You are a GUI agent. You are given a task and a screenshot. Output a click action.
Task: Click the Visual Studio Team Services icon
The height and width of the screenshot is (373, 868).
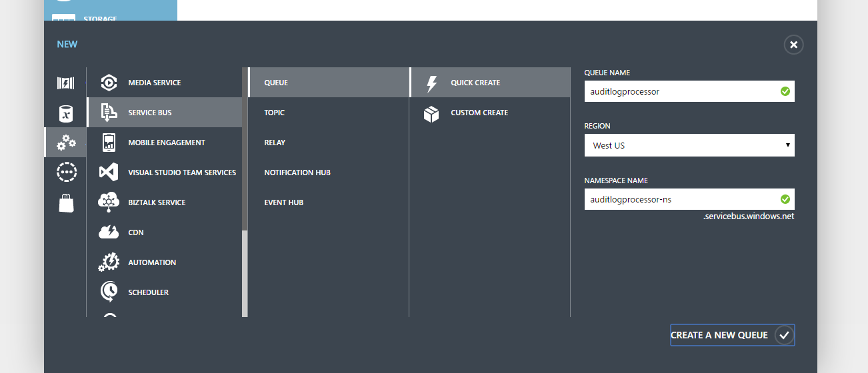click(108, 173)
